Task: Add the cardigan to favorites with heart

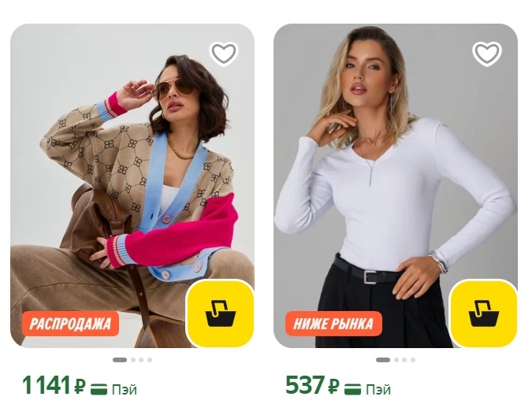Action: click(x=224, y=54)
